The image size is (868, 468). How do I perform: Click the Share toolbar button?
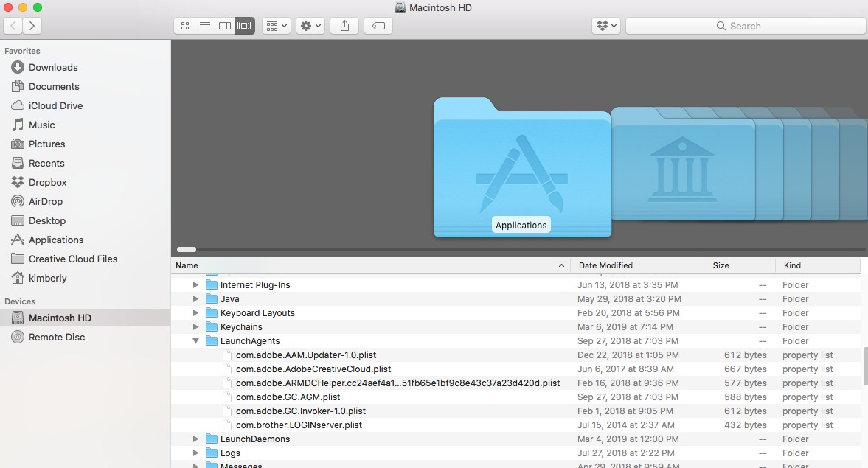(344, 26)
